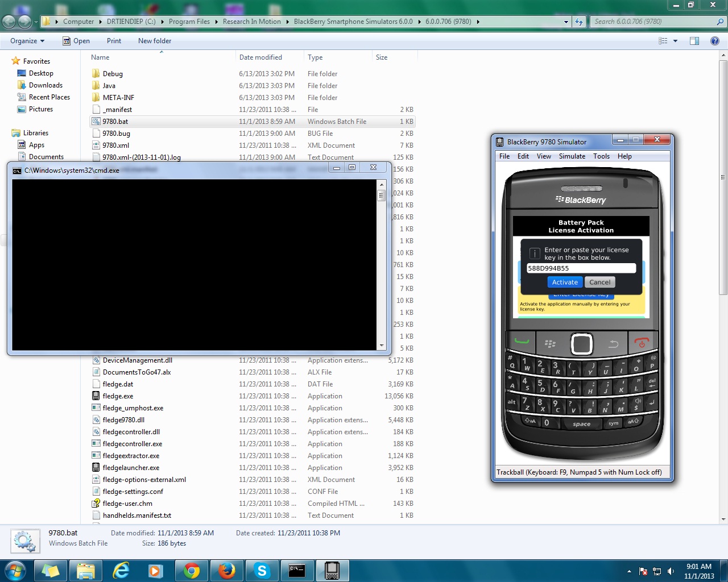Launch Firefox from the taskbar
This screenshot has width=728, height=582.
tap(227, 571)
